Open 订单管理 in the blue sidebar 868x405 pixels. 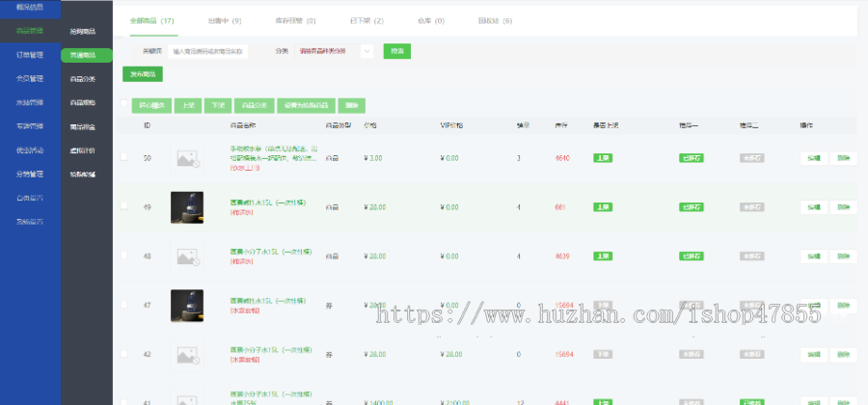click(31, 55)
